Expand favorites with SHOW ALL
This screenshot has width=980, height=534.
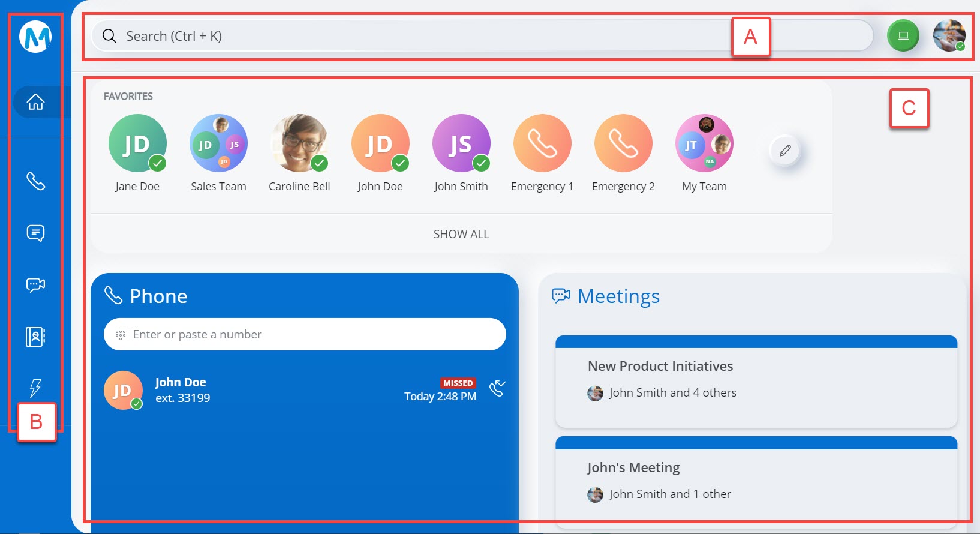(461, 234)
